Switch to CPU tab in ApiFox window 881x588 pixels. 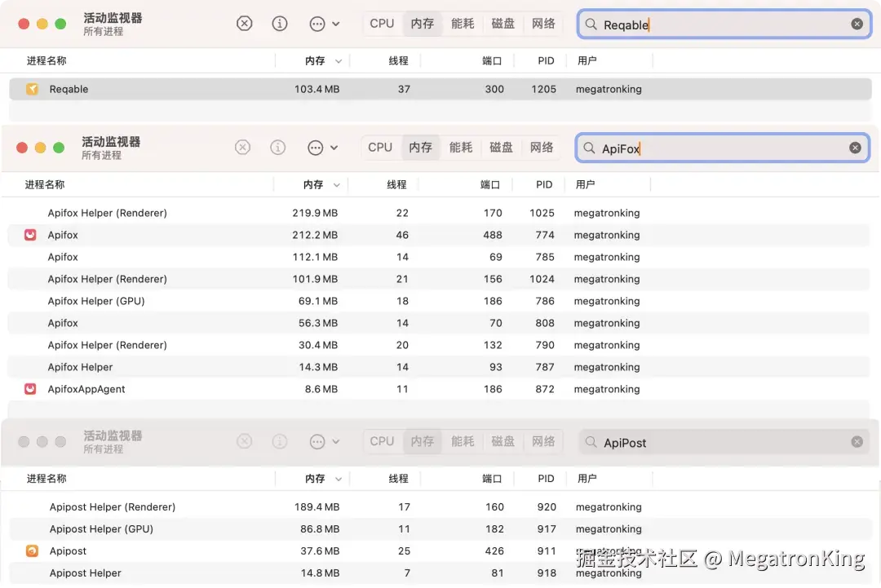[380, 147]
